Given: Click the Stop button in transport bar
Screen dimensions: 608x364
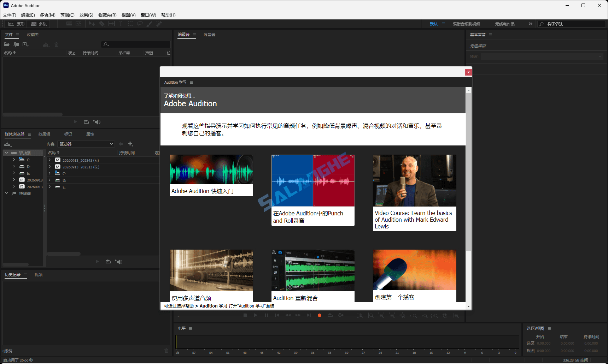Looking at the screenshot, I should [x=245, y=315].
